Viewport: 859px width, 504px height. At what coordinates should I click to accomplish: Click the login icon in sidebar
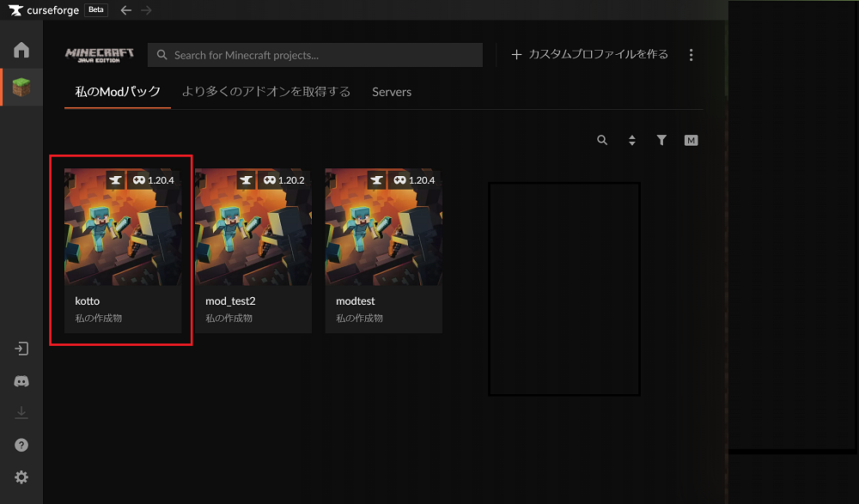point(21,349)
